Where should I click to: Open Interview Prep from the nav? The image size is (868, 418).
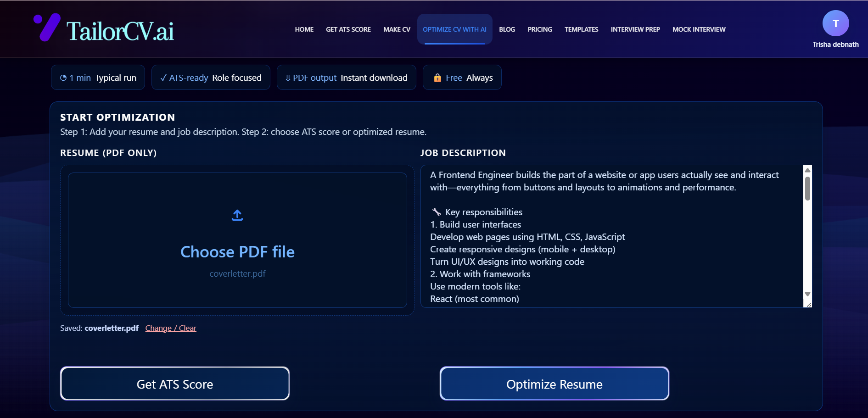(x=635, y=29)
